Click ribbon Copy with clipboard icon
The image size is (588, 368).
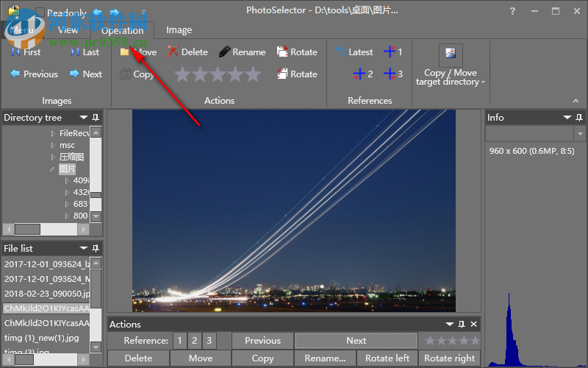[137, 74]
